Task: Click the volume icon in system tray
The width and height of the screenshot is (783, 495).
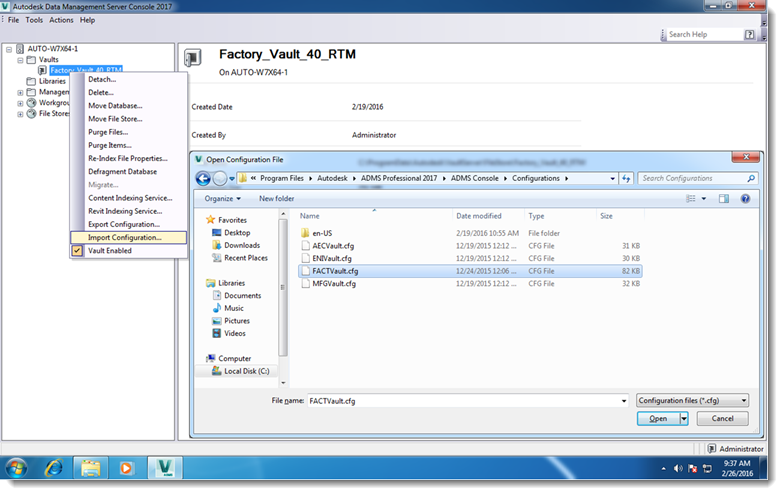Action: click(x=678, y=469)
